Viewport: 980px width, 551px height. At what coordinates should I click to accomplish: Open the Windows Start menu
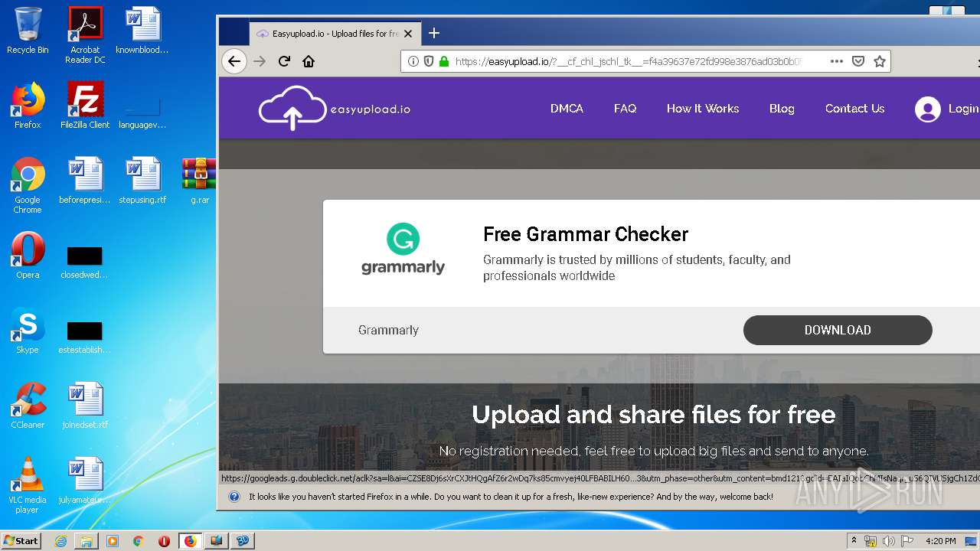[x=21, y=540]
